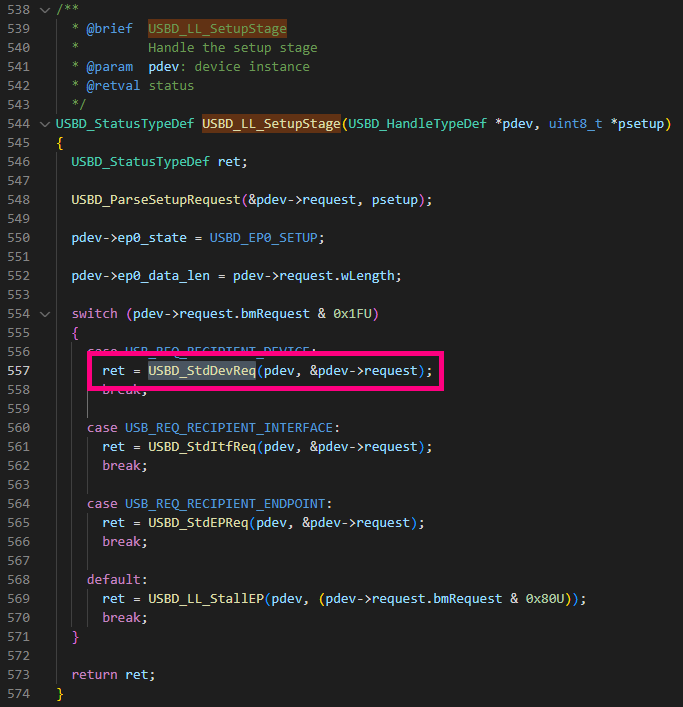Viewport: 683px width, 707px height.
Task: Collapse the comment block at line 538
Action: pyautogui.click(x=45, y=10)
